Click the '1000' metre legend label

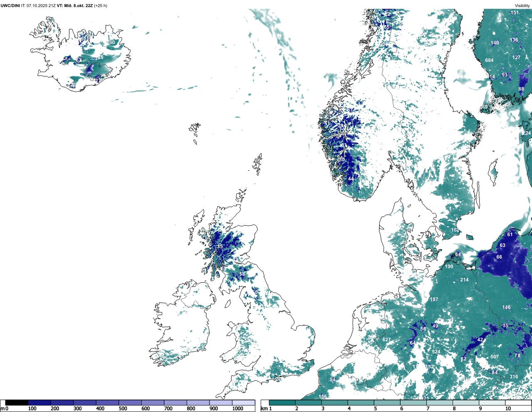238,409
